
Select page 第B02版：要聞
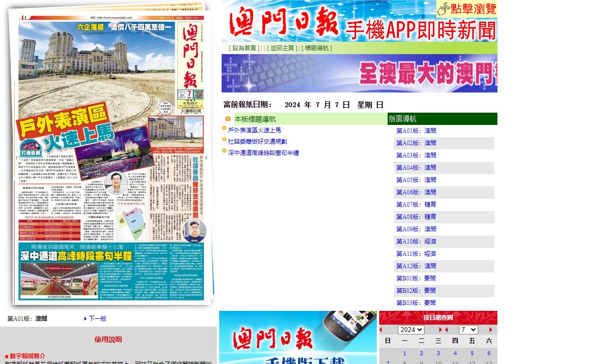(416, 291)
